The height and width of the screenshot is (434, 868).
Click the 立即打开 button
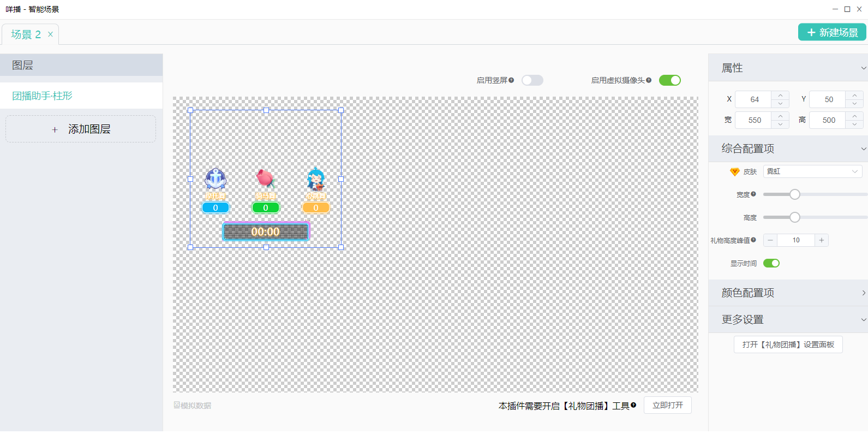667,405
